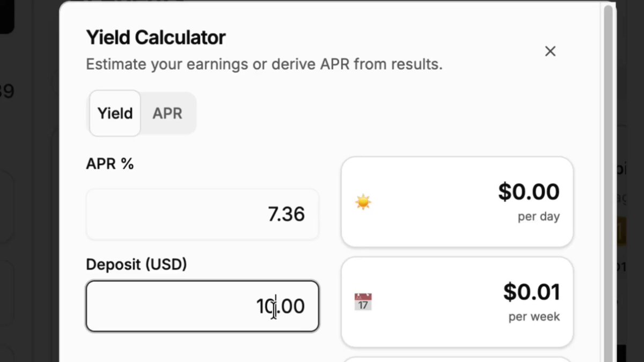644x362 pixels.
Task: Select the $0.00 daily earnings amount
Action: pos(529,191)
